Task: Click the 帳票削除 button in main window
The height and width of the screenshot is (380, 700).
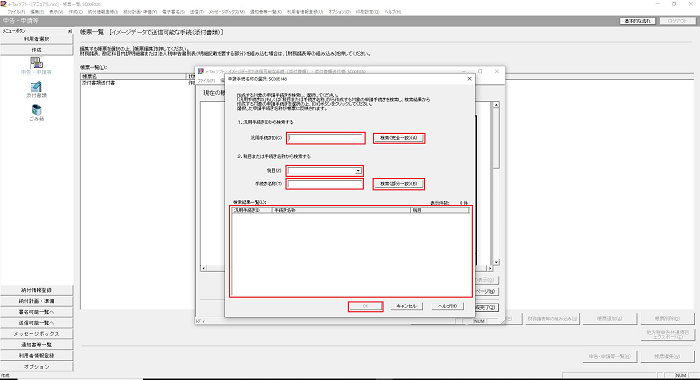Action: 667,319
